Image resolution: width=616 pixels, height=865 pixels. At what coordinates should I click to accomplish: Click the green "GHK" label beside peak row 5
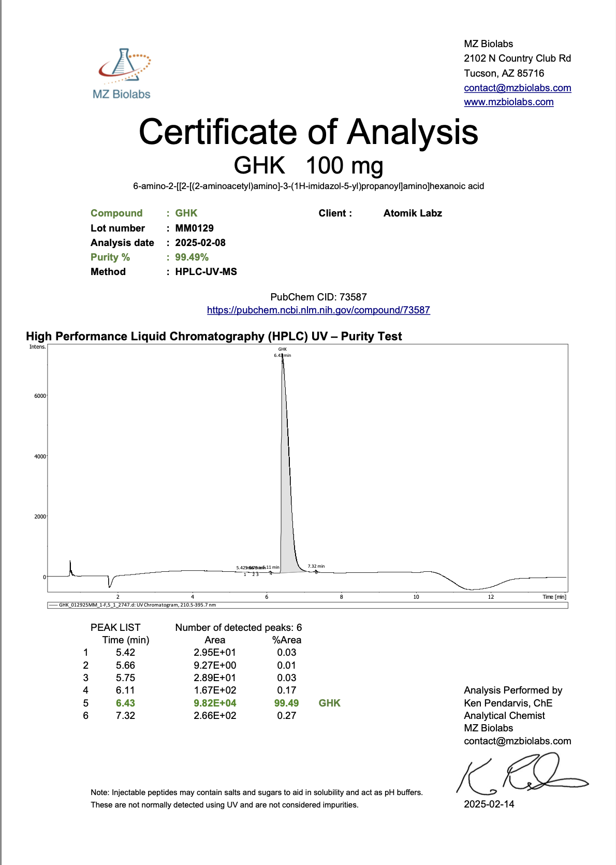point(330,703)
